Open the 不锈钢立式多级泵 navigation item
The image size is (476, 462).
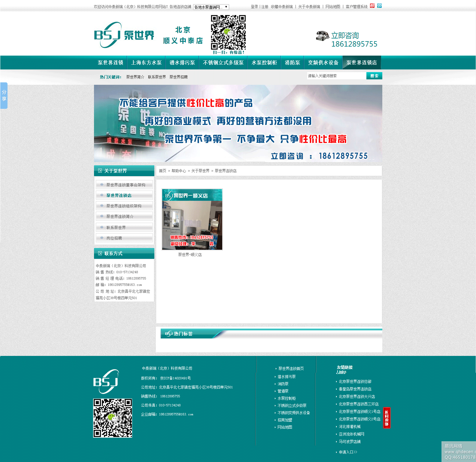[223, 63]
